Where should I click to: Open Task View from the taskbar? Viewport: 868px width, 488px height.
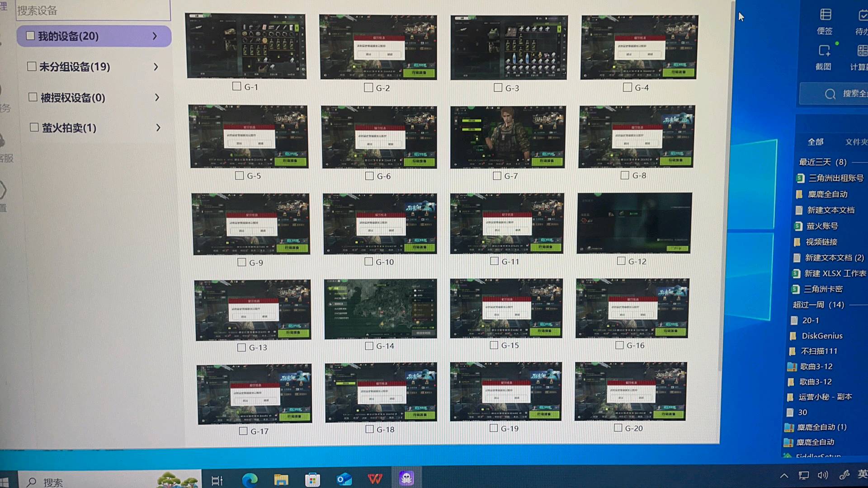(x=217, y=480)
